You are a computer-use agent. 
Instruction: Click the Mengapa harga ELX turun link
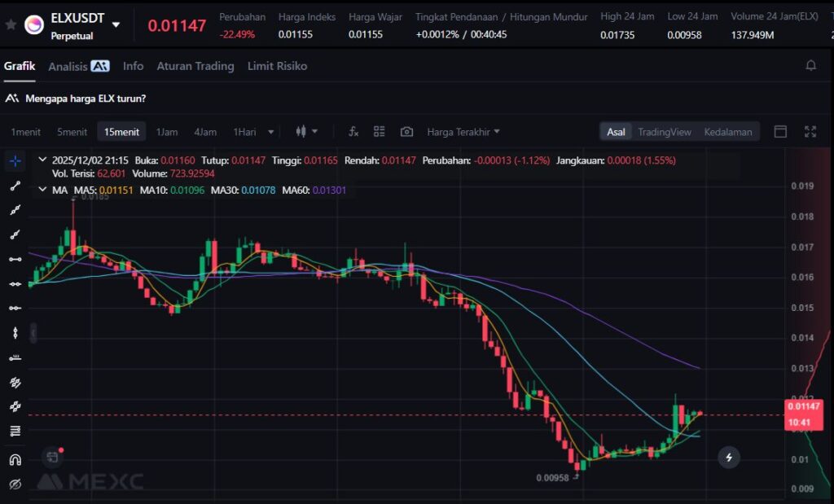click(86, 99)
